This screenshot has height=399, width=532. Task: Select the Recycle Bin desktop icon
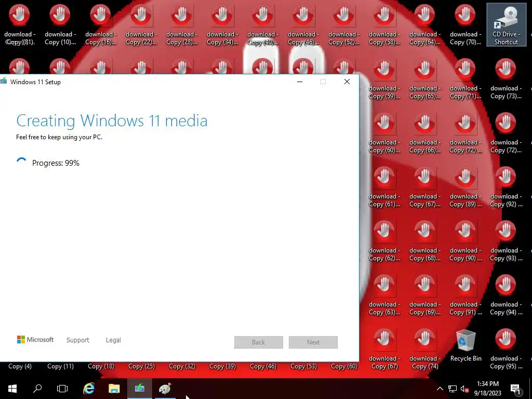tap(465, 345)
